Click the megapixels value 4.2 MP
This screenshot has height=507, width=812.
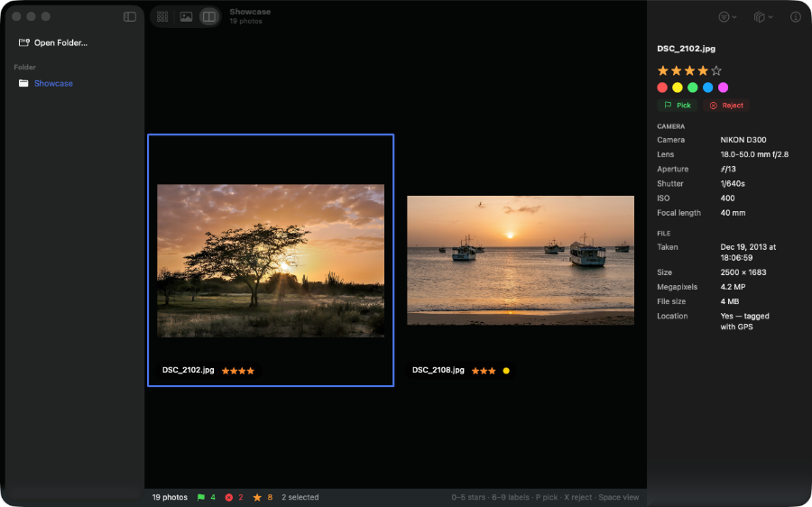click(733, 286)
